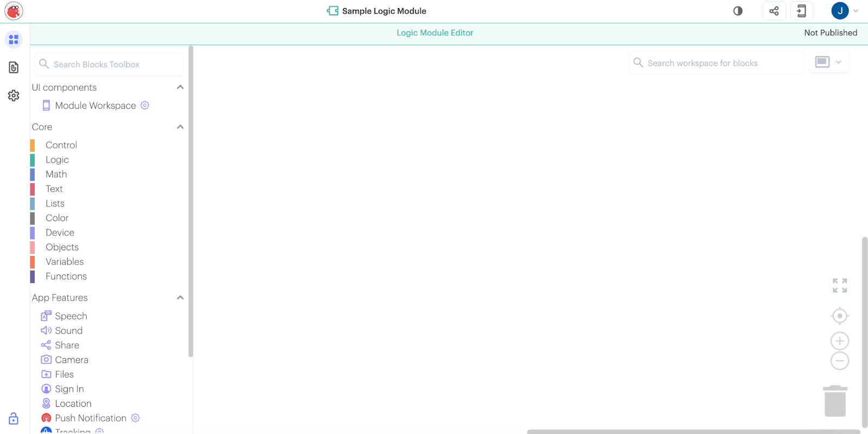This screenshot has height=434, width=868.
Task: Click the workspace trash can
Action: [x=835, y=401]
